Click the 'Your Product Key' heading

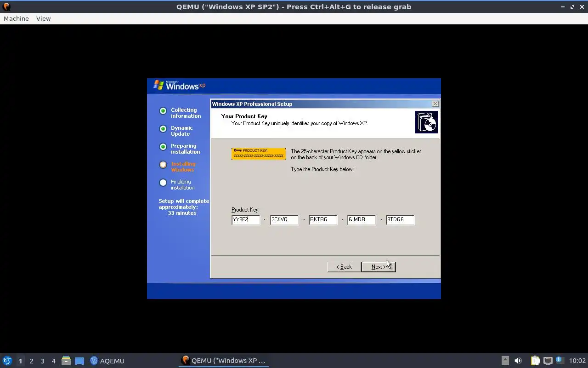[x=244, y=116]
